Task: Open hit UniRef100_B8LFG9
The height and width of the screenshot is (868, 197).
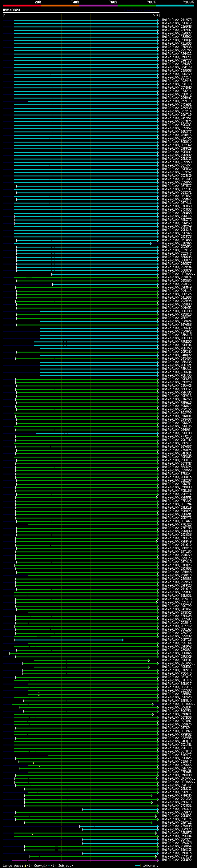Action: (x=177, y=389)
